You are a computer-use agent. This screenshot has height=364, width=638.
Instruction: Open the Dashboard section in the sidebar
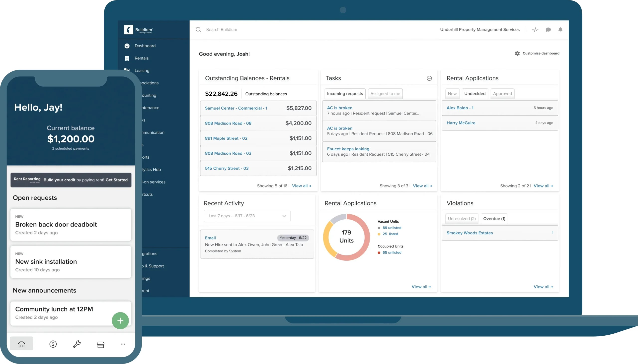[145, 46]
